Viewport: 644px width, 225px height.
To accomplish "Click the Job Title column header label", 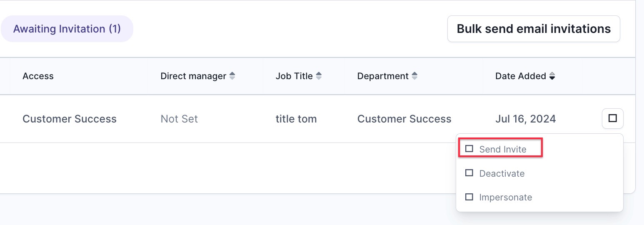I will 294,76.
